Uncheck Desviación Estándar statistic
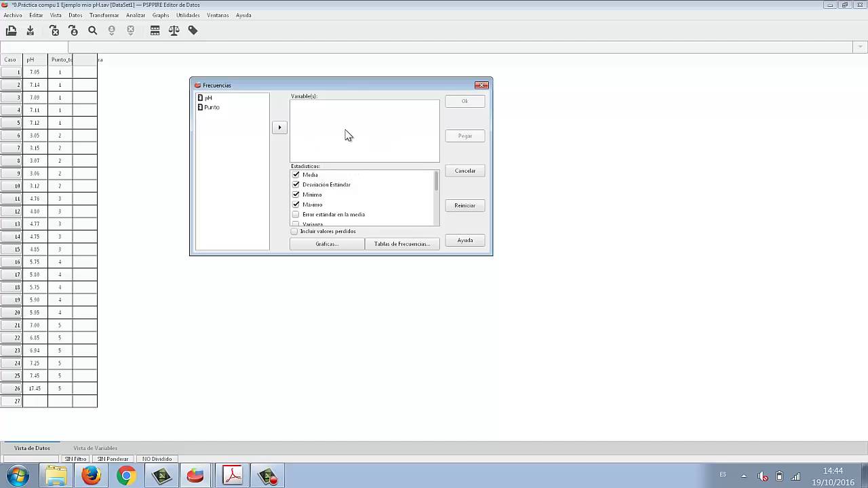Image resolution: width=868 pixels, height=488 pixels. point(296,184)
